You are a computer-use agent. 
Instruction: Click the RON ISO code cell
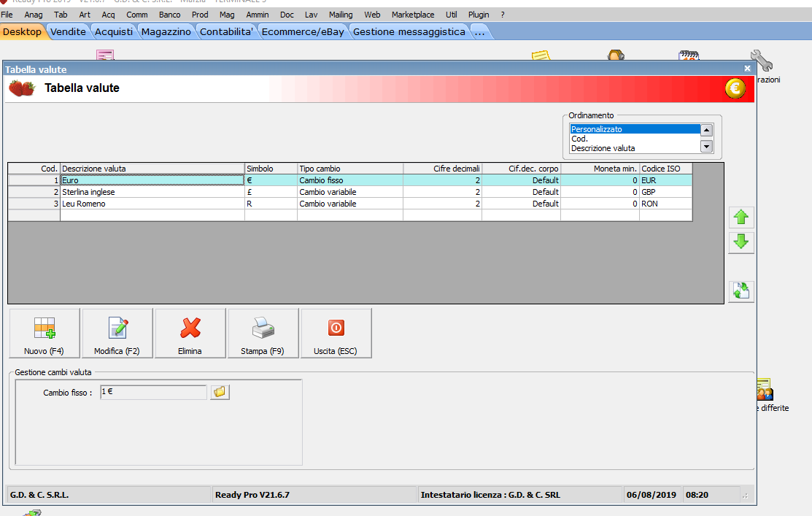click(666, 204)
